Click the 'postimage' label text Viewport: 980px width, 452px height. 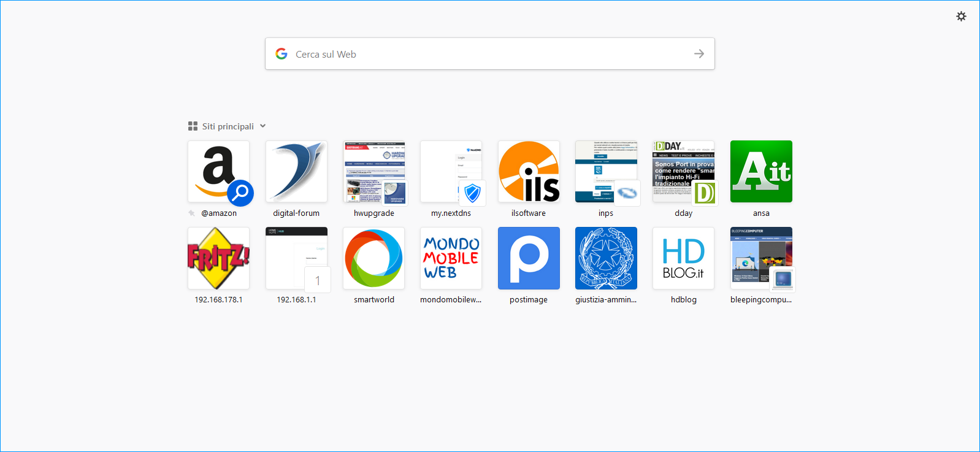click(529, 299)
